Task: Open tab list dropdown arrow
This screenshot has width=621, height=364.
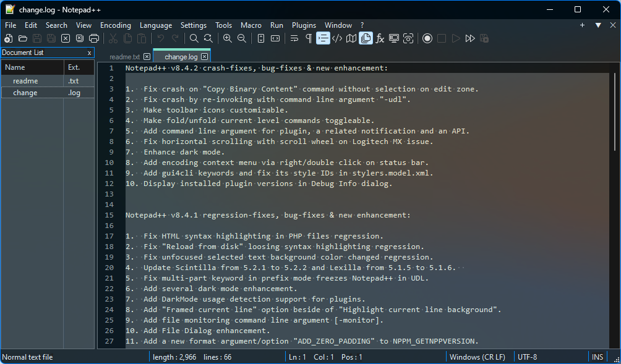Action: pyautogui.click(x=598, y=25)
